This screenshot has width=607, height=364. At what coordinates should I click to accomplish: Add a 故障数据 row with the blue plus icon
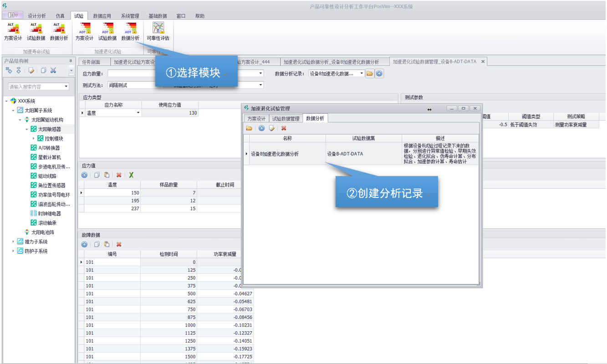pos(84,244)
